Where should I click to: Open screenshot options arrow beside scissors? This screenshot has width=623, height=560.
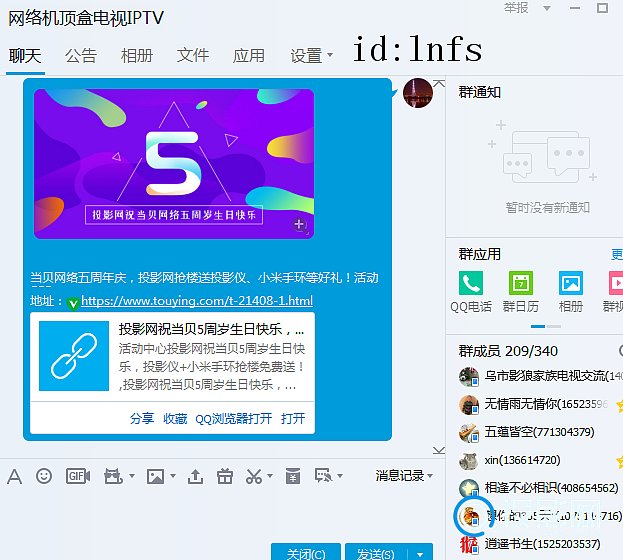[x=270, y=477]
